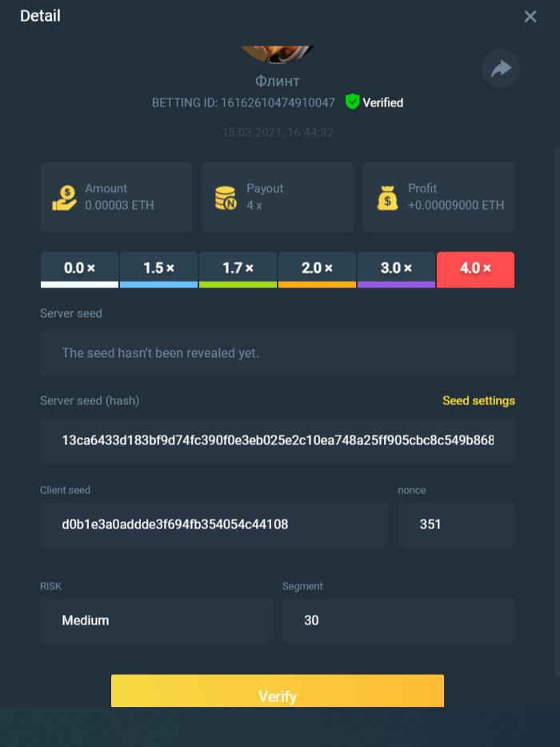560x747 pixels.
Task: Click the user avatar picture
Action: [277, 54]
